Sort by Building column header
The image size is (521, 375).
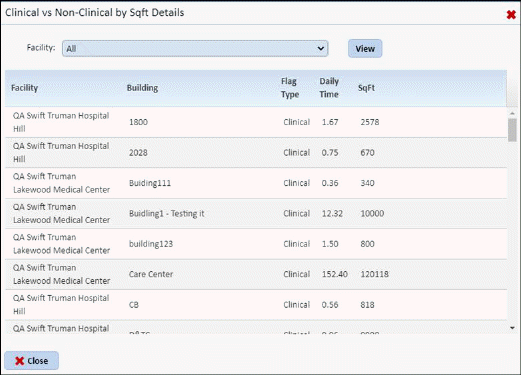pos(142,88)
